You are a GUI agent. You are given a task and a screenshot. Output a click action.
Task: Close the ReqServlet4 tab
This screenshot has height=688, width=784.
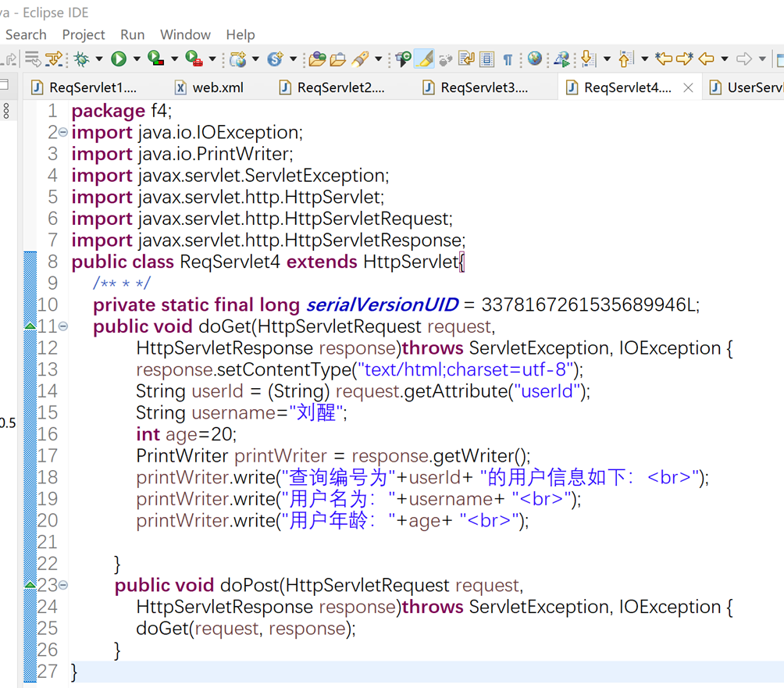(688, 87)
